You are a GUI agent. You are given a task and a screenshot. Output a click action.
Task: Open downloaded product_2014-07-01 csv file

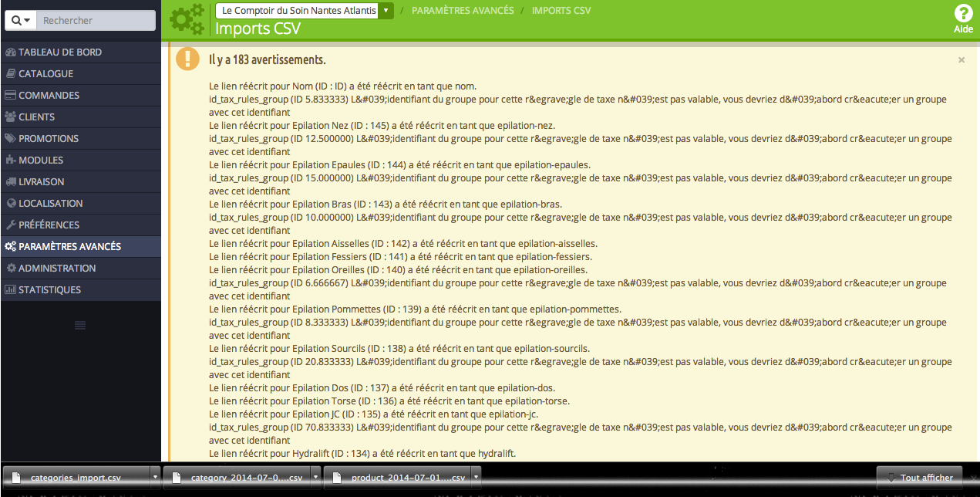[x=397, y=478]
